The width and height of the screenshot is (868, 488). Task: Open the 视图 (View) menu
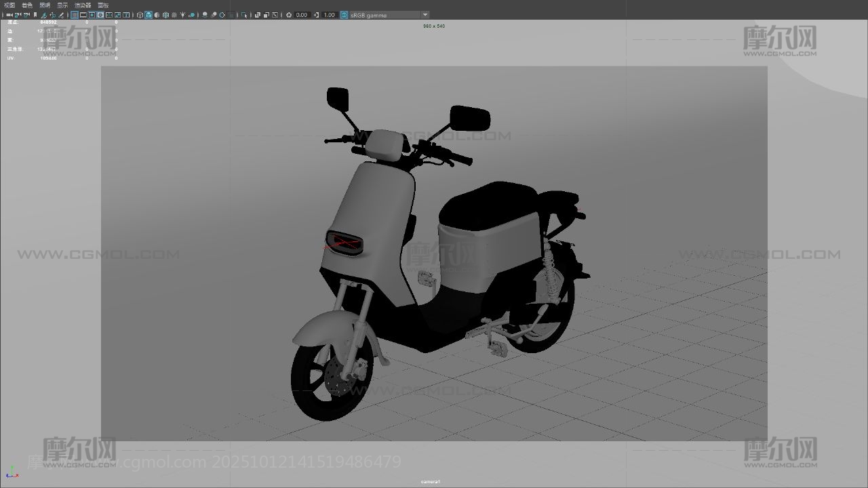pos(9,5)
